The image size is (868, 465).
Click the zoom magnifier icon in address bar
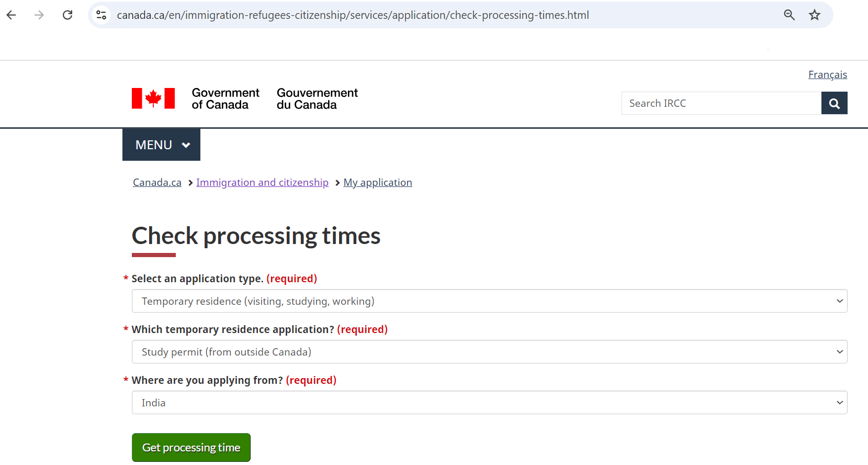click(789, 15)
